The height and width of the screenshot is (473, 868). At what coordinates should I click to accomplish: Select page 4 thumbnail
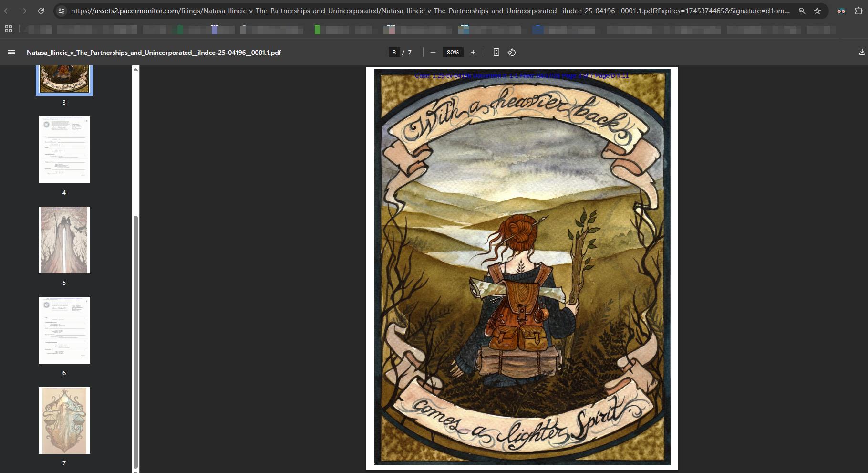(x=64, y=150)
